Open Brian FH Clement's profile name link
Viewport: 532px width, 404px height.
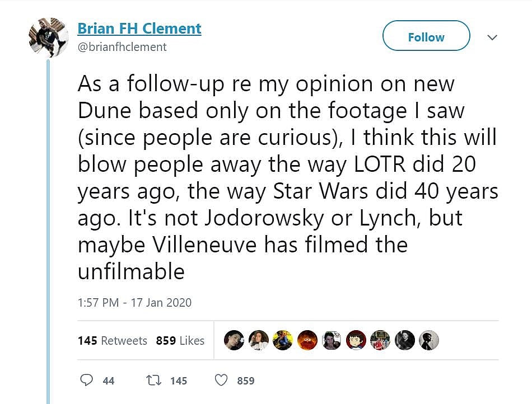coord(139,29)
